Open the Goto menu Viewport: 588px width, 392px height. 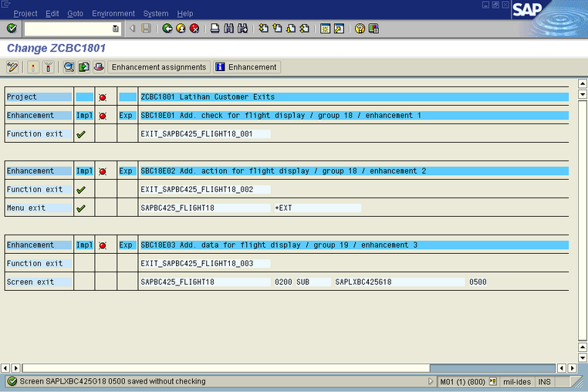coord(75,14)
